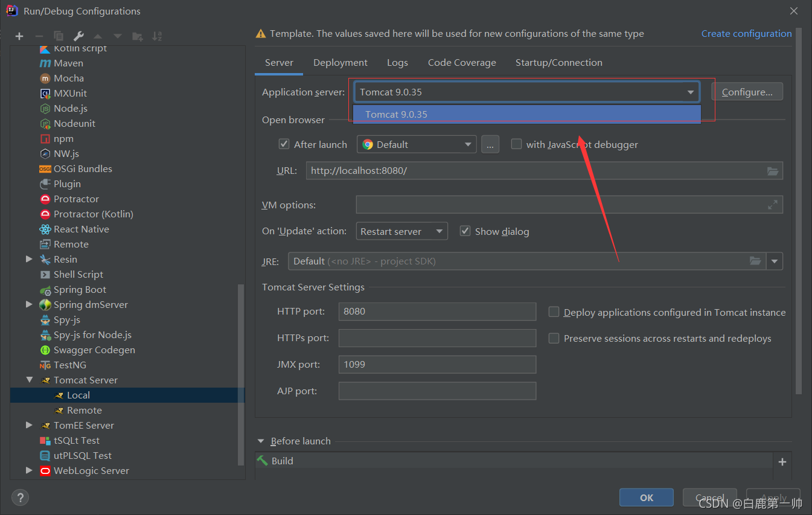The height and width of the screenshot is (515, 812).
Task: Switch to the Code Coverage tab
Action: pyautogui.click(x=462, y=63)
